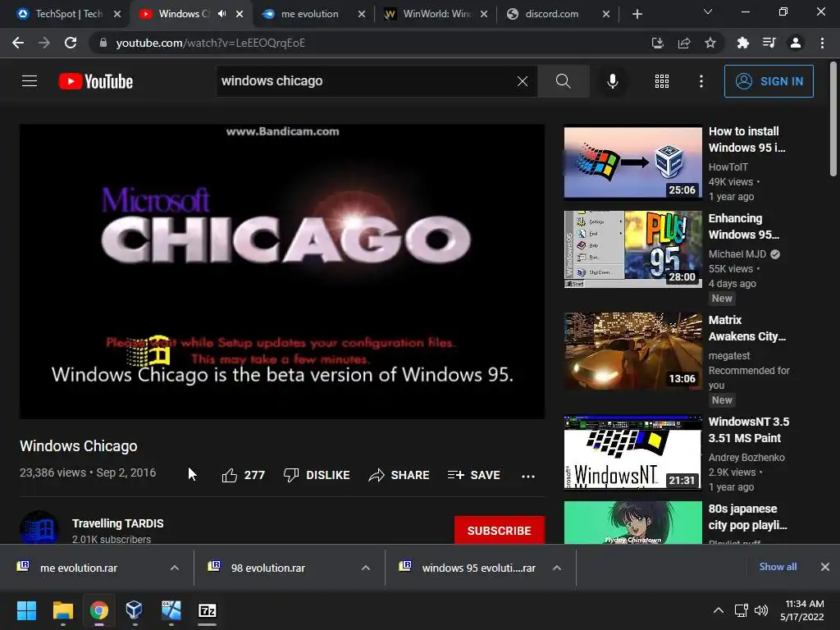
Task: Open Travelling TARDIS channel name link
Action: 118,523
